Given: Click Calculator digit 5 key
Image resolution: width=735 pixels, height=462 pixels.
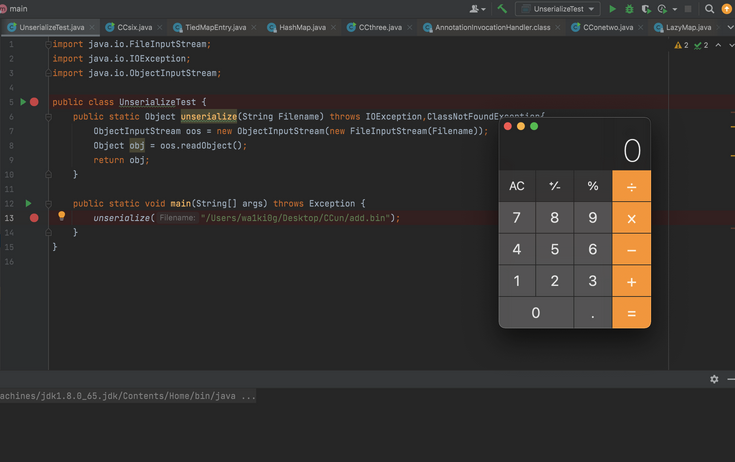Looking at the screenshot, I should [555, 250].
